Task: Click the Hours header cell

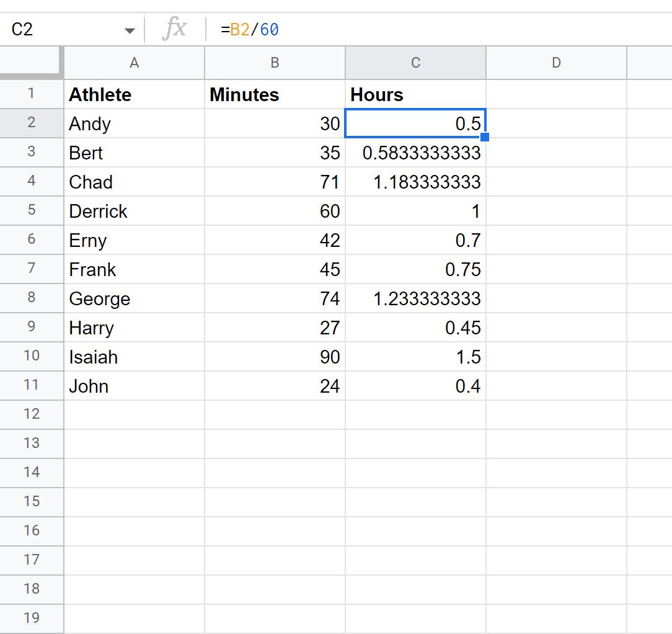Action: tap(415, 94)
